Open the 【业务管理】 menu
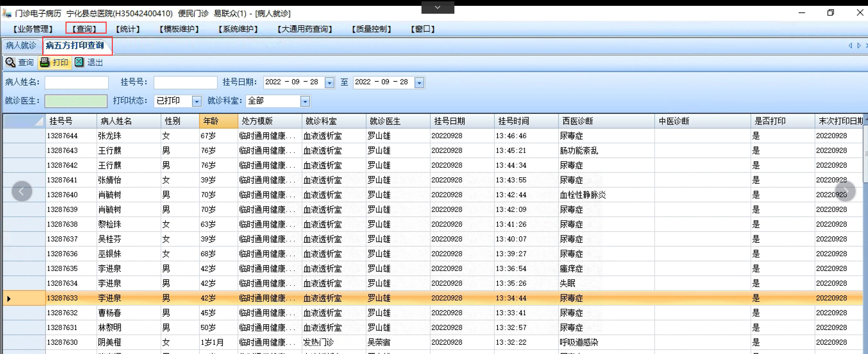This screenshot has width=868, height=354. 33,29
